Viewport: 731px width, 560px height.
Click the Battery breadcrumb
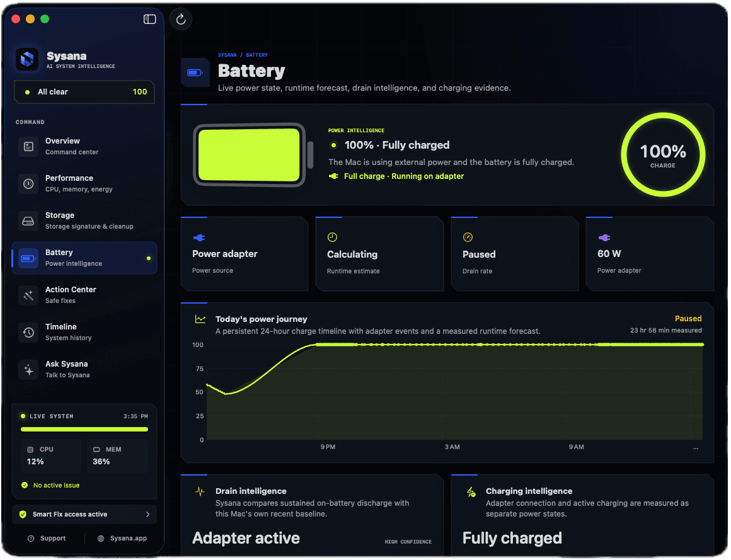(x=257, y=55)
